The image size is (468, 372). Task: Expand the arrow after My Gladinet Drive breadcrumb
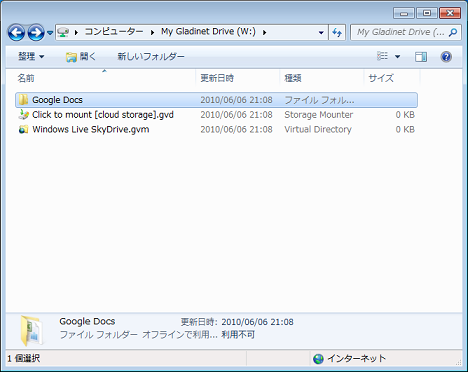pos(264,32)
